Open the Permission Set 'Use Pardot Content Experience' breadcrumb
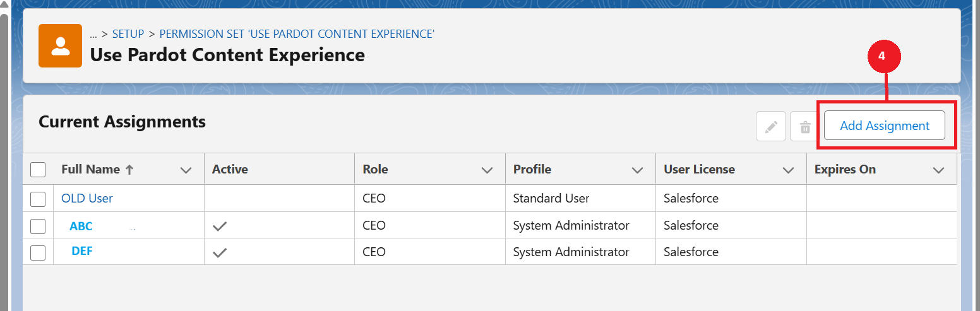This screenshot has width=980, height=311. 296,34
